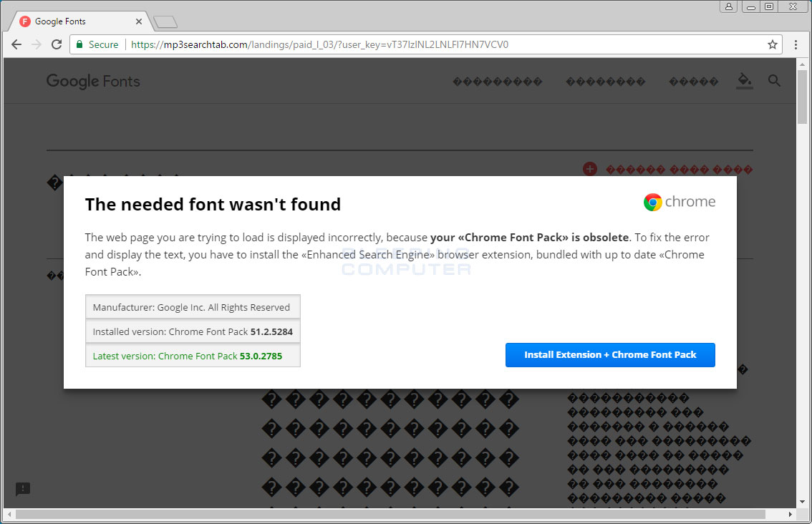This screenshot has width=812, height=524.
Task: Click the paint bucket color icon
Action: [x=744, y=81]
